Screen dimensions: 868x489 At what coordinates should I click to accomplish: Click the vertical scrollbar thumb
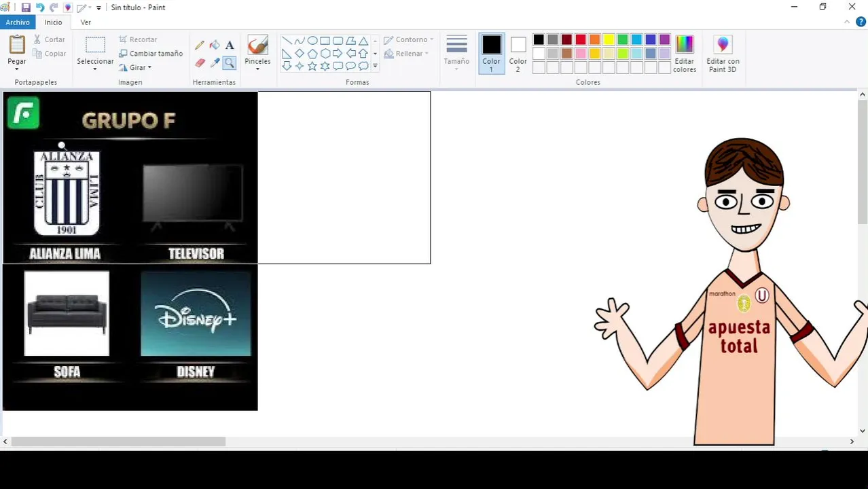click(863, 162)
